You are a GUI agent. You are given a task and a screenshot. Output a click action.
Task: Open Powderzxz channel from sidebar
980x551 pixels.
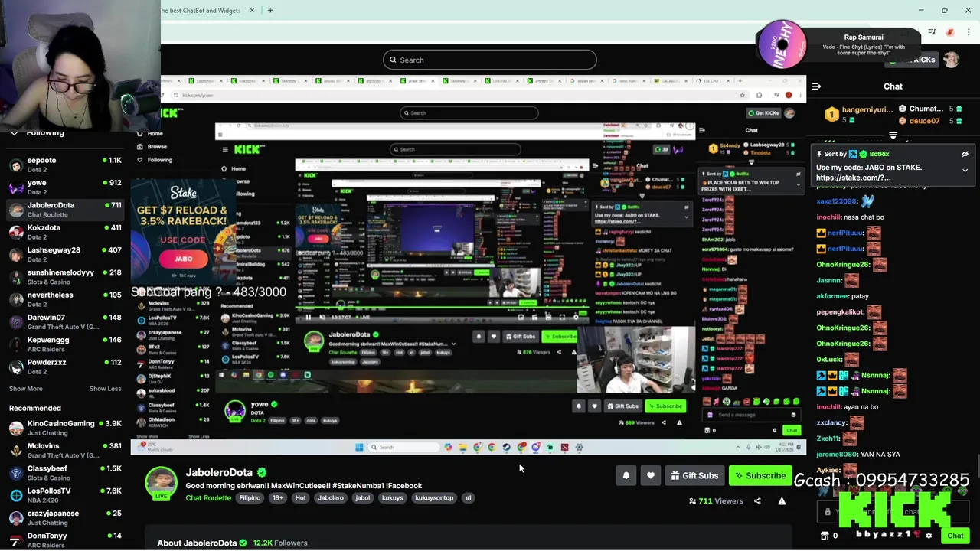pyautogui.click(x=65, y=367)
